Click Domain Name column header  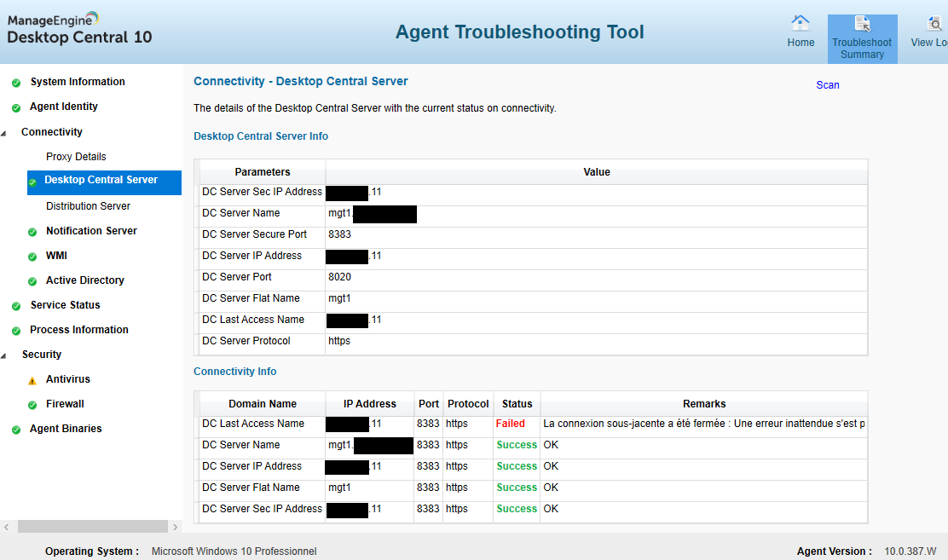point(263,404)
